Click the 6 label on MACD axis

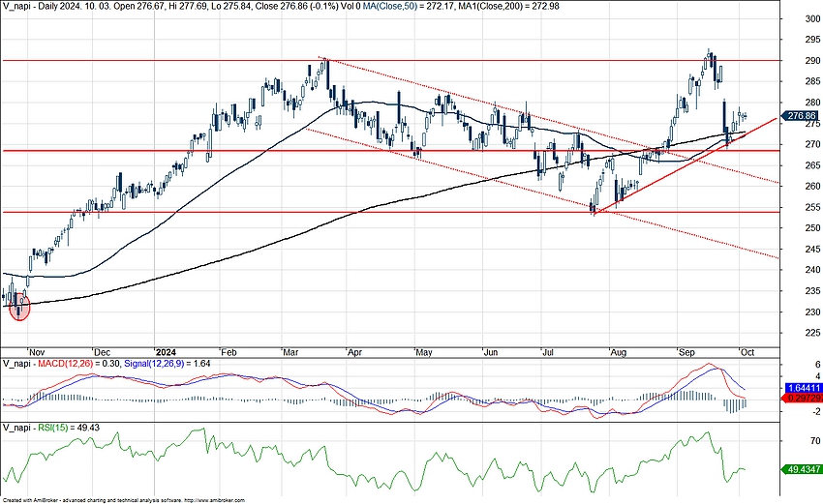click(817, 365)
